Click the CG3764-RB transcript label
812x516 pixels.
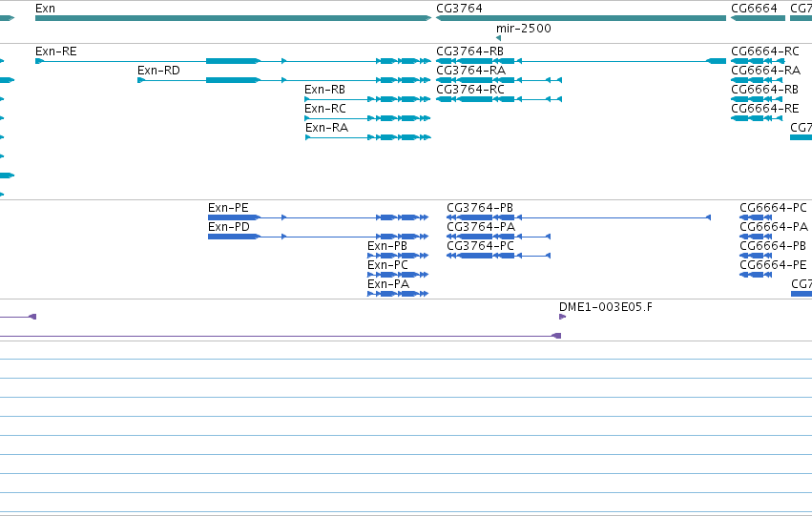[x=470, y=52]
